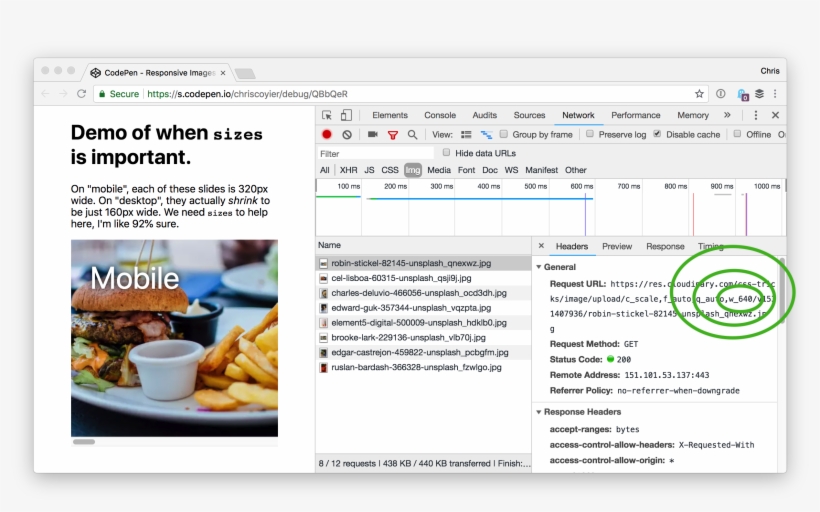Toggle the red filter funnel icon
The image size is (820, 512).
(x=393, y=134)
